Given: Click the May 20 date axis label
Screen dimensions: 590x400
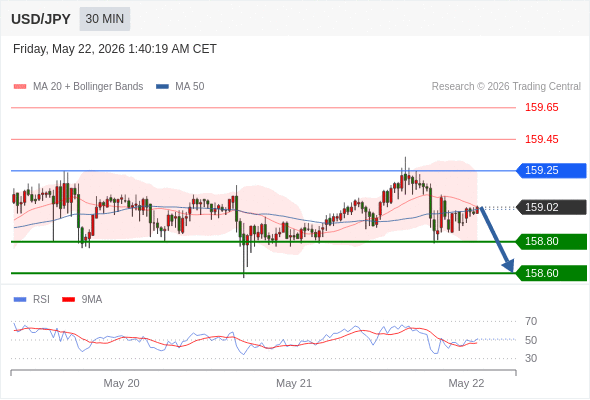Looking at the screenshot, I should 121,383.
